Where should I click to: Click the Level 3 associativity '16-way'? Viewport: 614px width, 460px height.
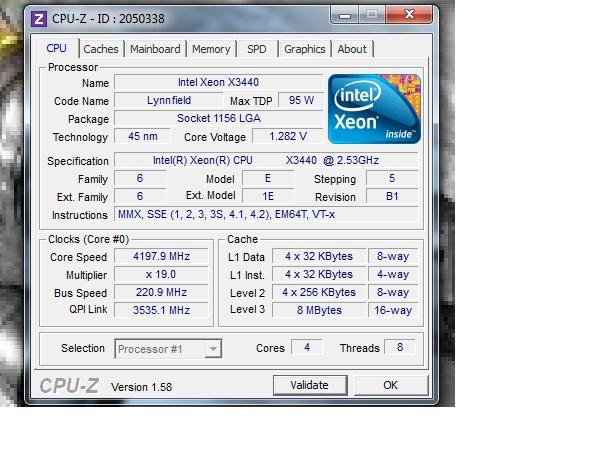(x=393, y=310)
